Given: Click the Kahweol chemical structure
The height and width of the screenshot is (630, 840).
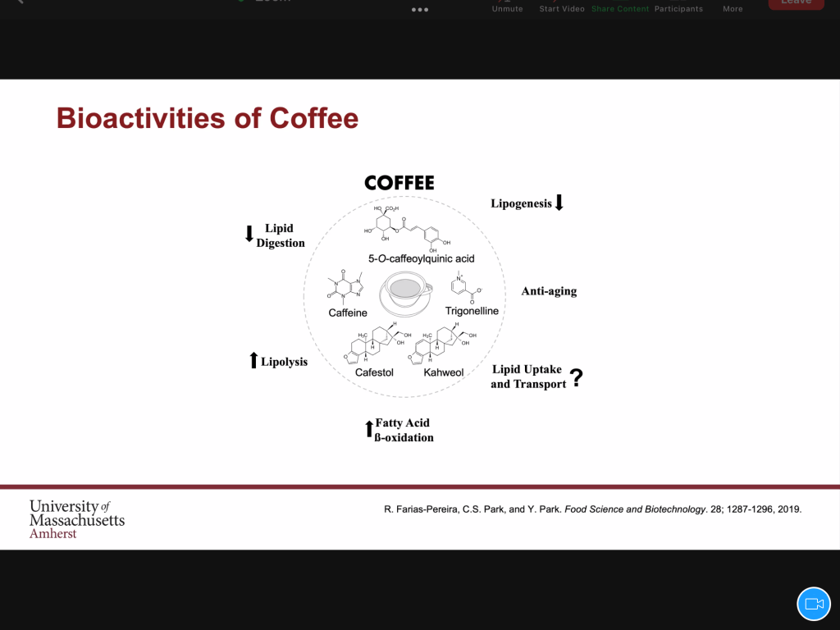Looking at the screenshot, I should click(446, 344).
